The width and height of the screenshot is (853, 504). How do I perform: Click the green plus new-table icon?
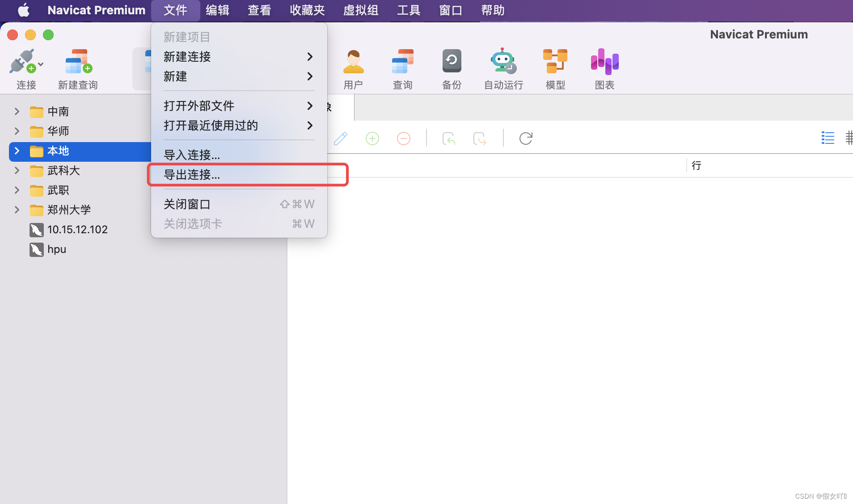[372, 139]
